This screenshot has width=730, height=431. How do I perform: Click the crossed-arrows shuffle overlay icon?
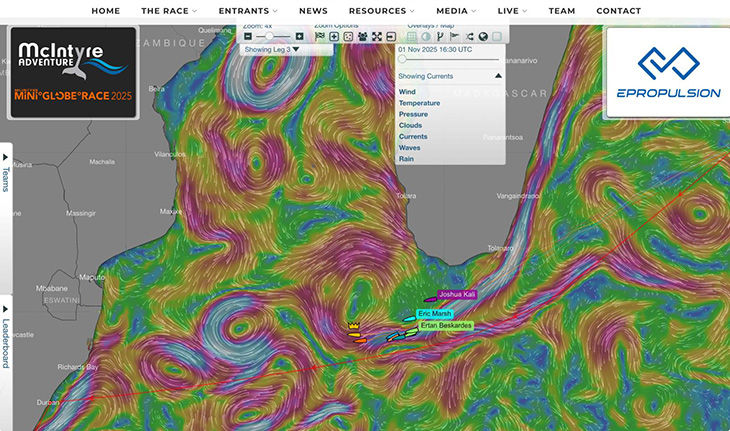tap(469, 36)
